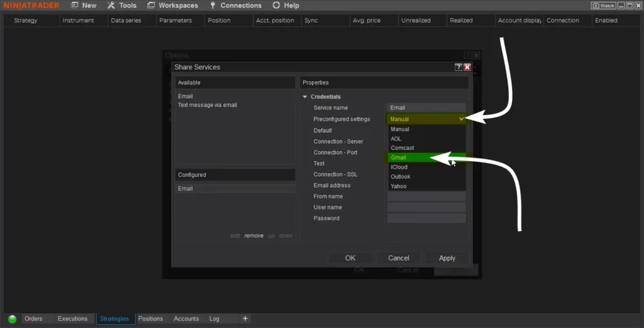
Task: Click the Connection - Port label
Action: tap(335, 152)
